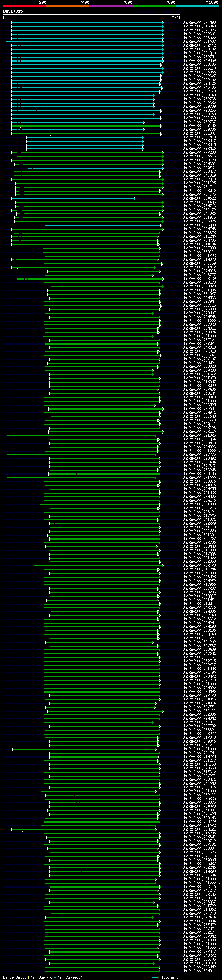The width and height of the screenshot is (222, 980).
Task: Select hit UniRef100_Q84TL1
Action: point(199,187)
